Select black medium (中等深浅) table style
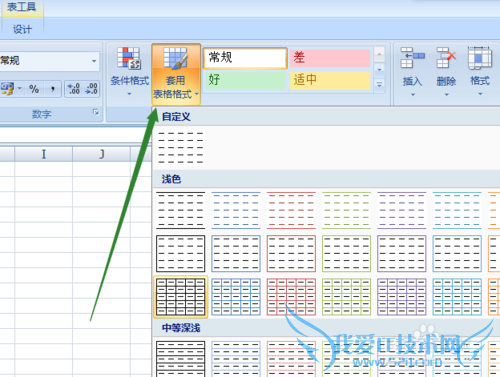The height and width of the screenshot is (377, 500). click(x=180, y=358)
